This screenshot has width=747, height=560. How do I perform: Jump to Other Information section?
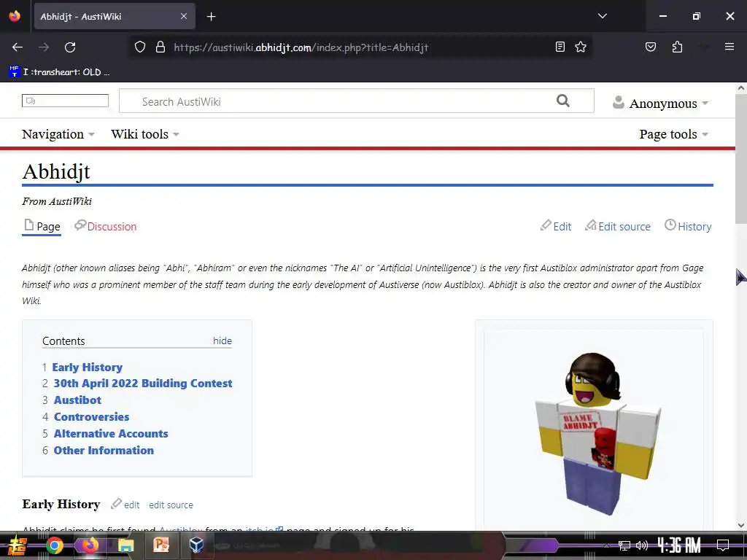(x=104, y=450)
